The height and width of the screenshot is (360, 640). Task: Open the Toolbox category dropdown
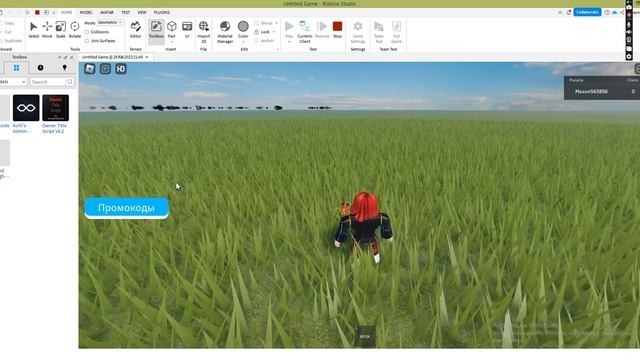click(x=13, y=82)
